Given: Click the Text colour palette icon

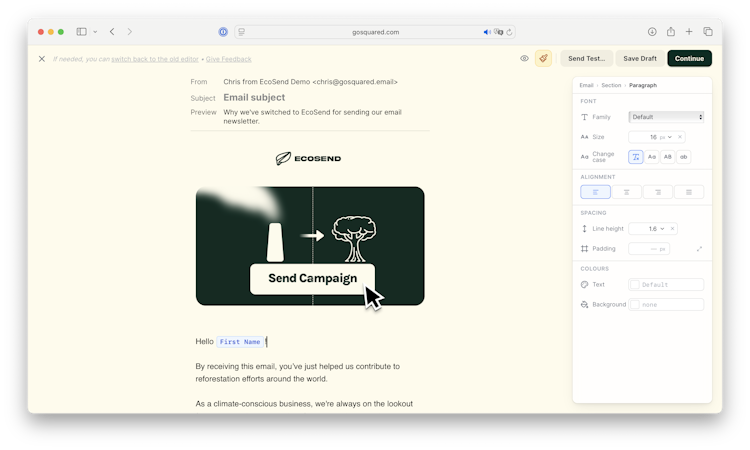Looking at the screenshot, I should 584,285.
